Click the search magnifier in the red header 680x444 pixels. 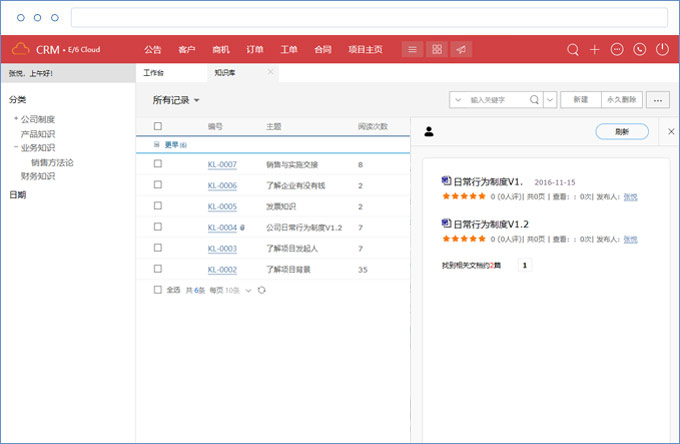(x=573, y=49)
